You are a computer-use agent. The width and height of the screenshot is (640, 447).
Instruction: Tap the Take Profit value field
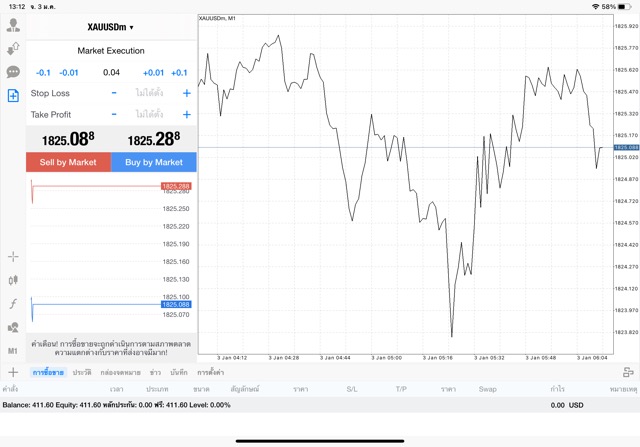[x=150, y=115]
